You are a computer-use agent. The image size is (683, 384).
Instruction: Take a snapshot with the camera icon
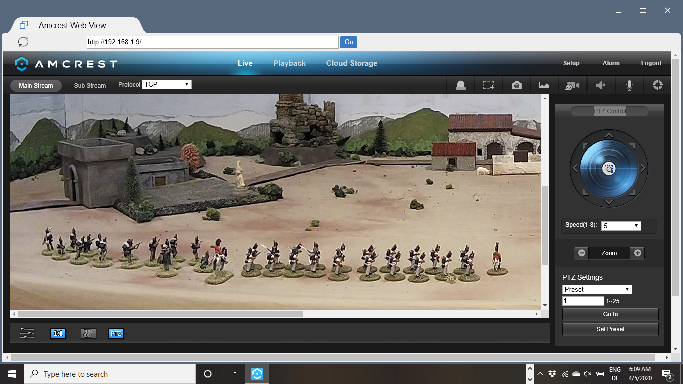pos(517,85)
